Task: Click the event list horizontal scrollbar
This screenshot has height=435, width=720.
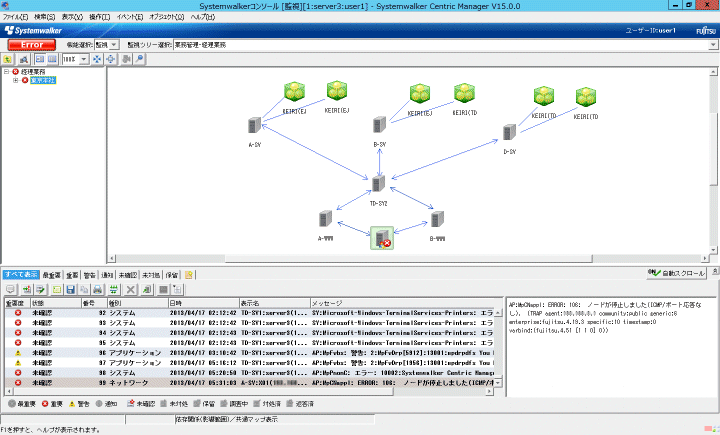Action: tap(203, 391)
